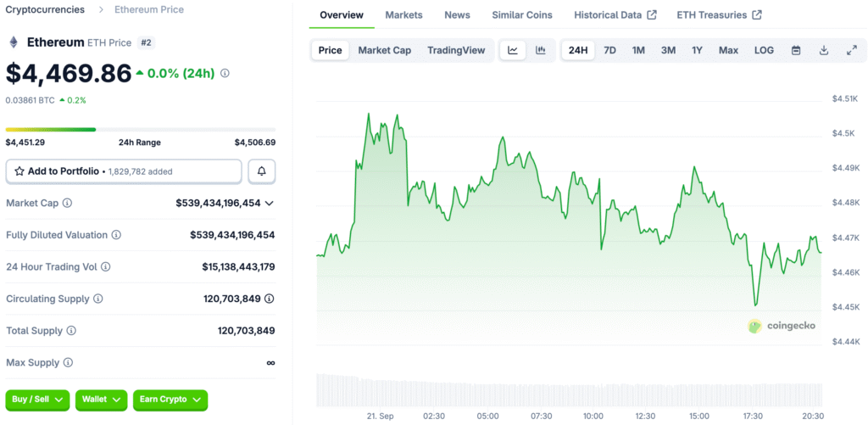The width and height of the screenshot is (868, 425).
Task: Click the external link icon on ETH Treasuries
Action: pyautogui.click(x=757, y=15)
